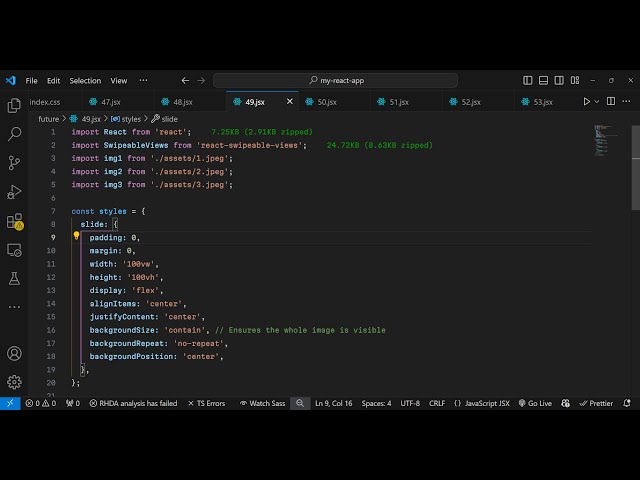
Task: Click the Run file play button
Action: [x=587, y=101]
